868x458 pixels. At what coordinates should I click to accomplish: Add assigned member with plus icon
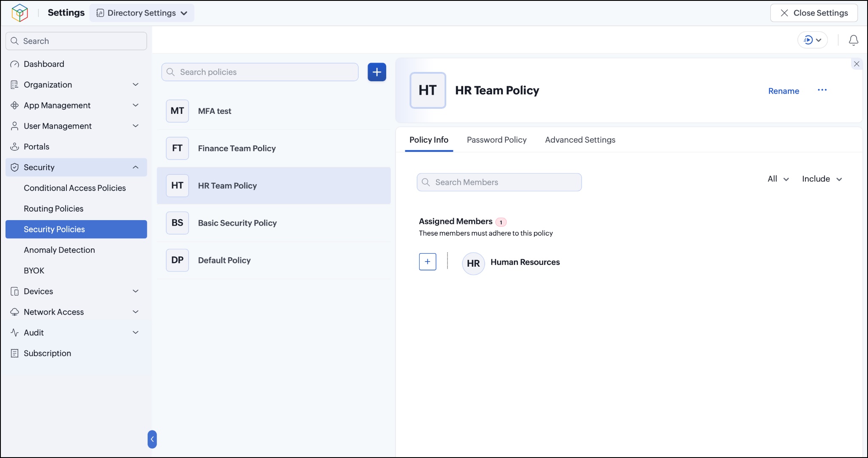coord(428,262)
